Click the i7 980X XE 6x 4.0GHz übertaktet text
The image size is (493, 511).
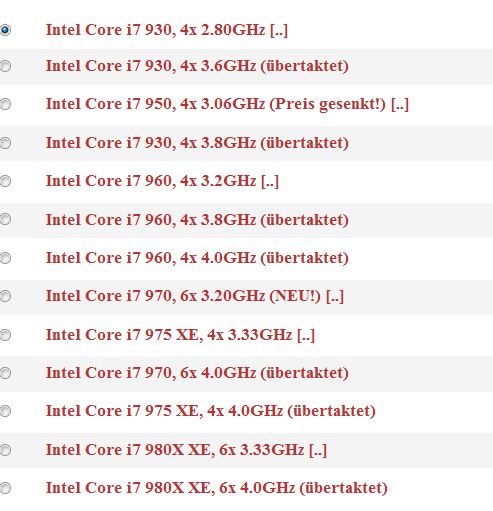click(217, 488)
